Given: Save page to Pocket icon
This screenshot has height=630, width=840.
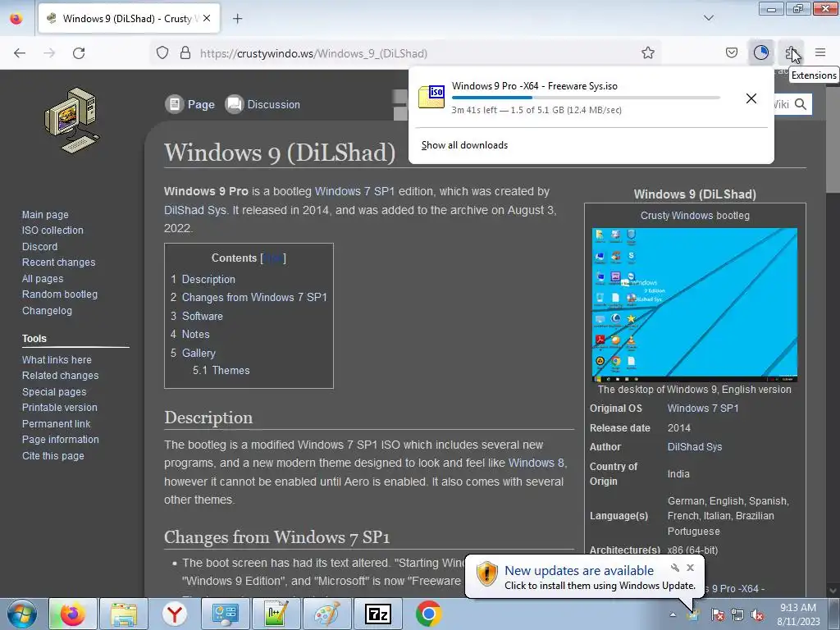Looking at the screenshot, I should pyautogui.click(x=731, y=52).
